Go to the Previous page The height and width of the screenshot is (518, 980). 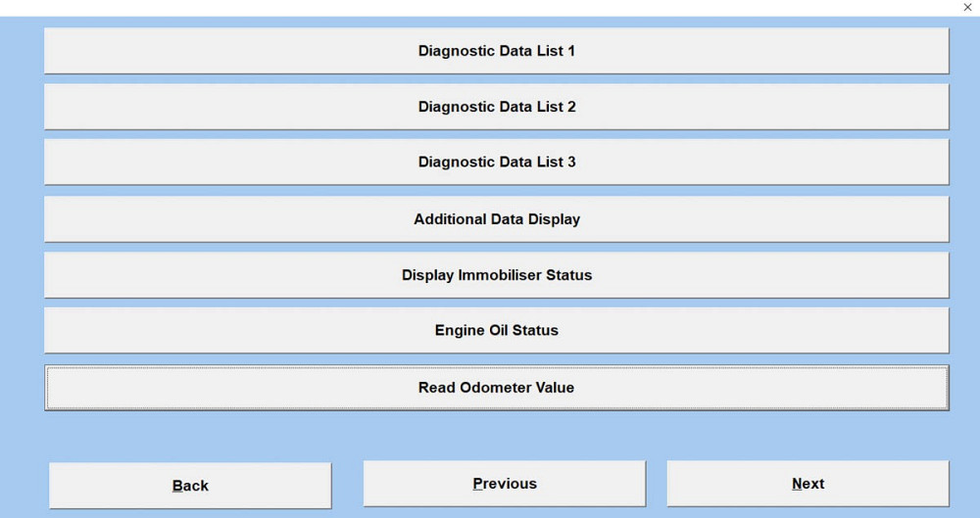click(x=505, y=484)
